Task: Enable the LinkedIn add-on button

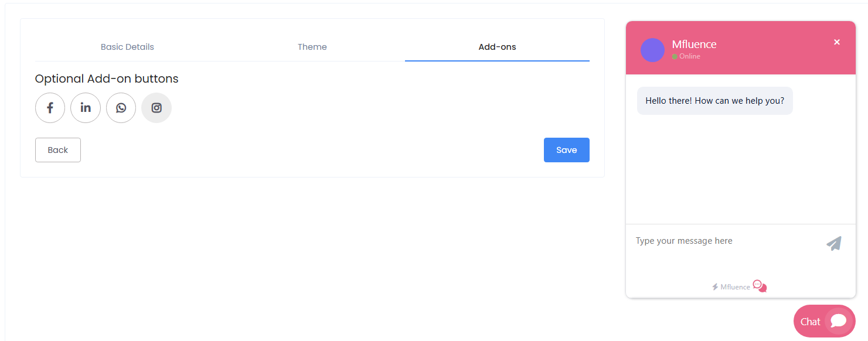Action: coord(86,108)
